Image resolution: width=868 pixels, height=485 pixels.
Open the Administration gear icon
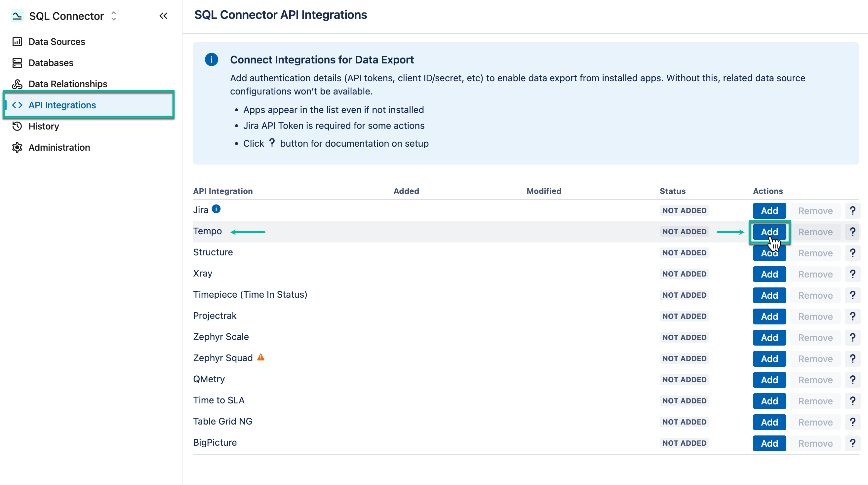pyautogui.click(x=18, y=147)
